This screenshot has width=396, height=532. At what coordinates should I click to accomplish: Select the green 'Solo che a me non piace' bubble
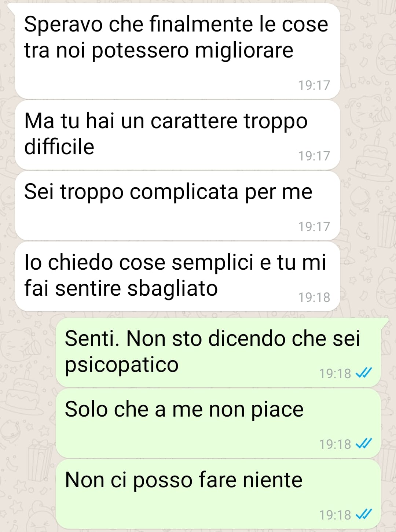pyautogui.click(x=218, y=423)
